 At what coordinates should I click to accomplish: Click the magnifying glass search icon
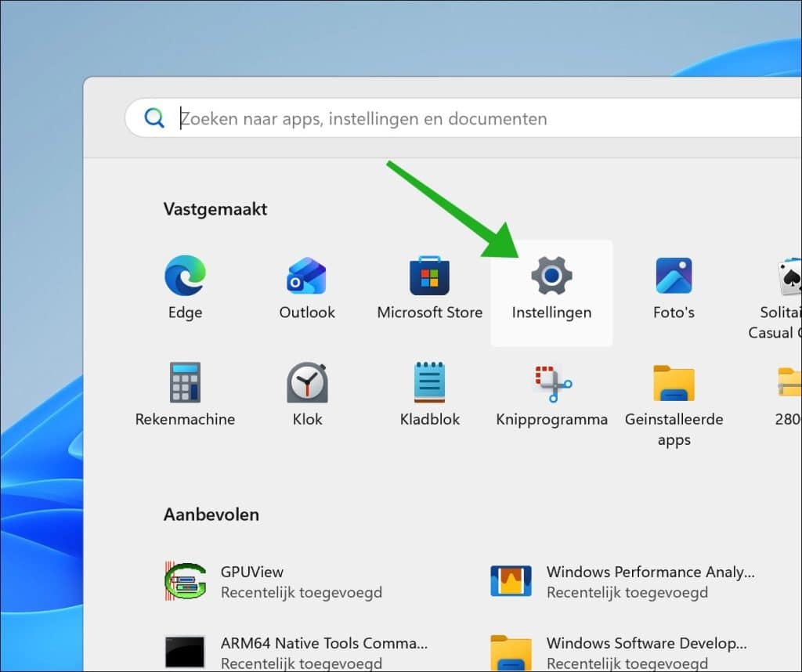point(155,118)
